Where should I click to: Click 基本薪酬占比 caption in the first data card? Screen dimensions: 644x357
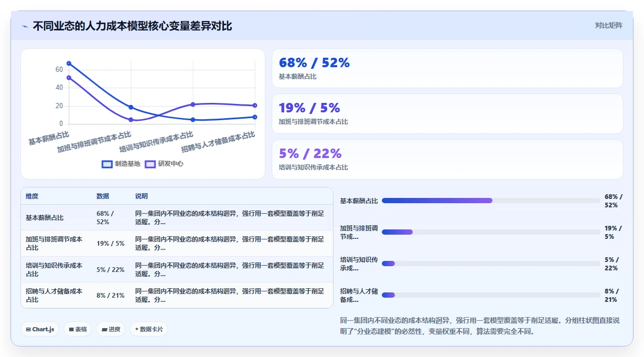(x=298, y=77)
